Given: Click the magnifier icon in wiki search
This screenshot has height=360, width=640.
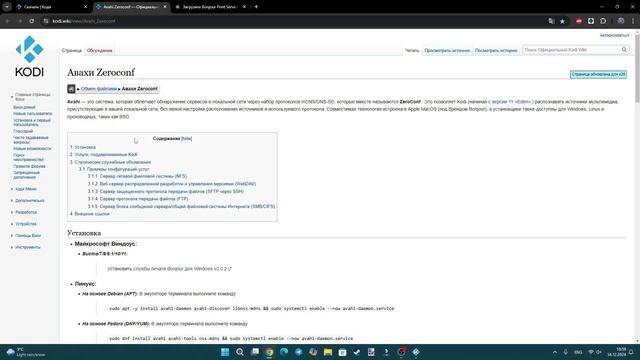Looking at the screenshot, I should [624, 50].
